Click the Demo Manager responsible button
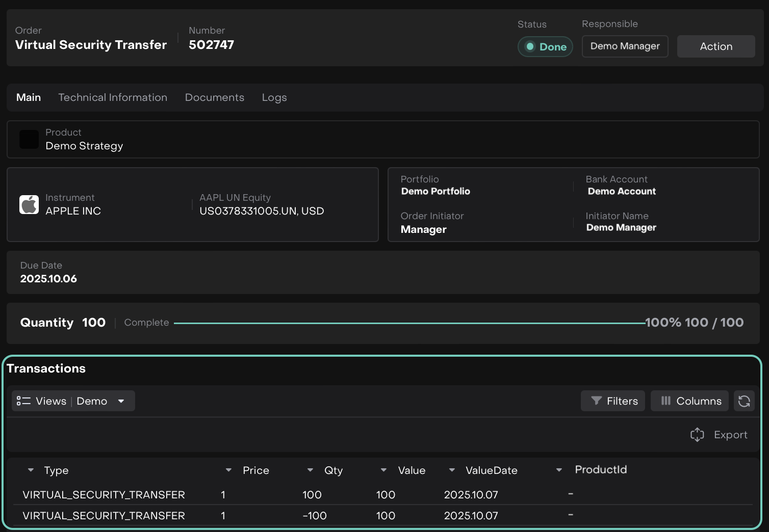 625,46
